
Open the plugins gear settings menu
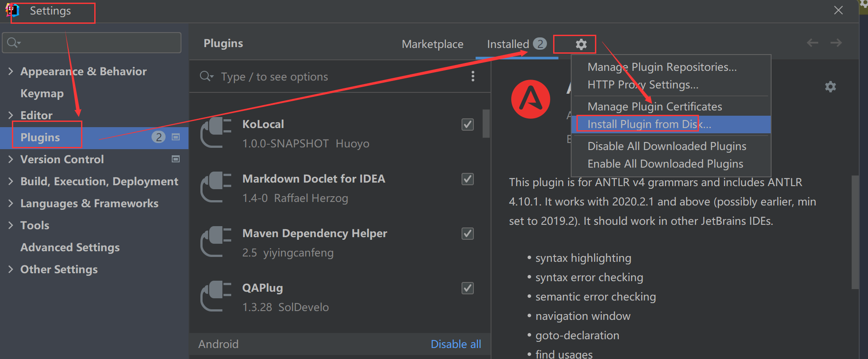coord(581,44)
